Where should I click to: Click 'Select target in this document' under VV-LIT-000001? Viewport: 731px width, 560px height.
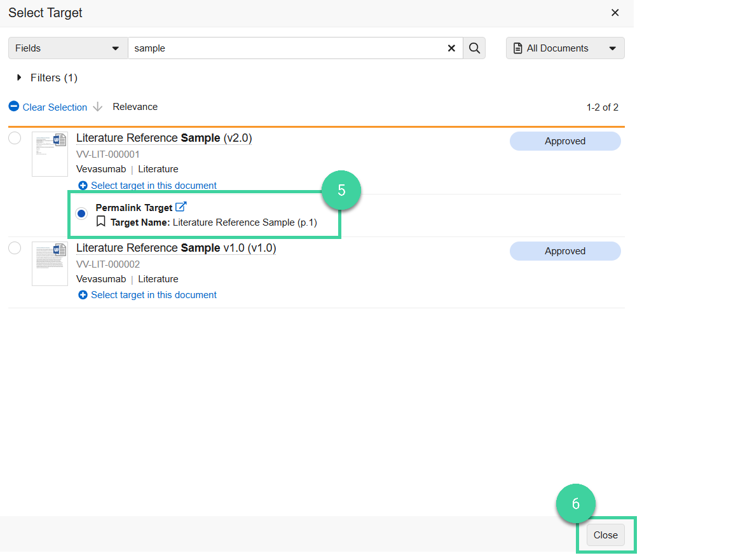[x=154, y=186]
